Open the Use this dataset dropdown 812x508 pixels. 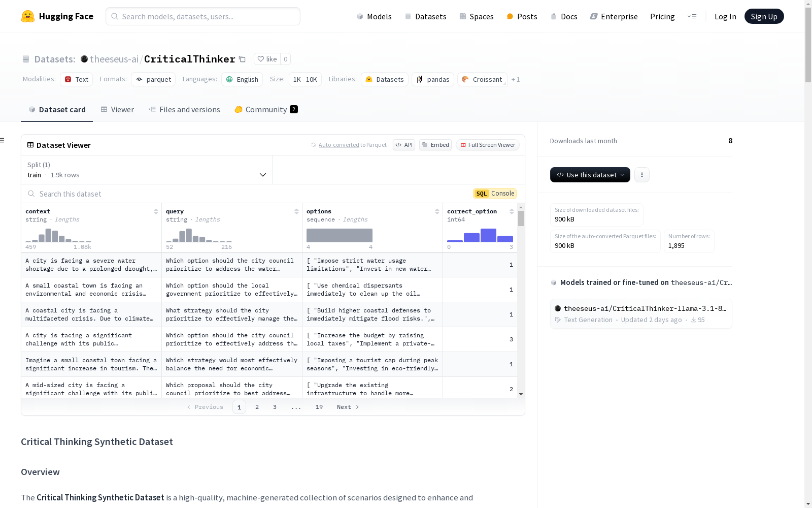tap(590, 175)
